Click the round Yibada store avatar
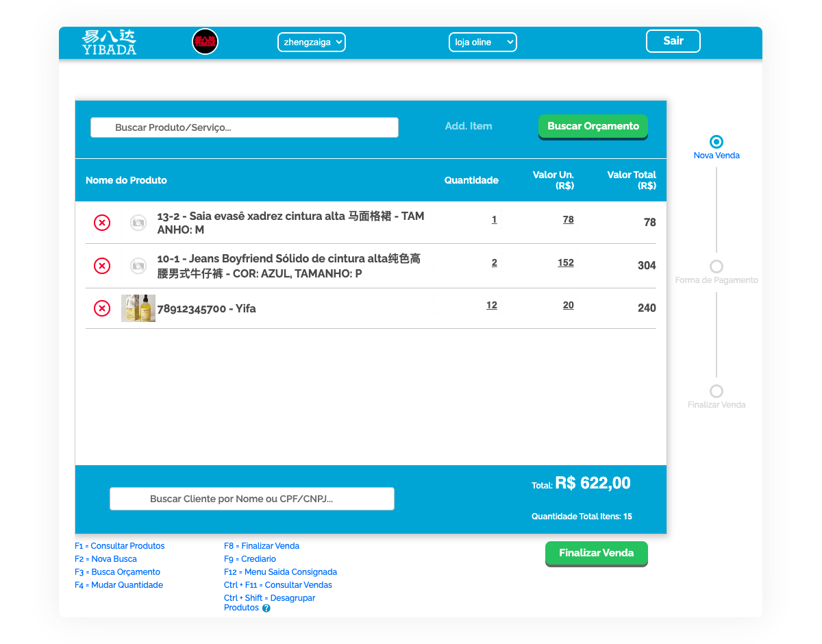The width and height of the screenshot is (822, 644). 205,42
